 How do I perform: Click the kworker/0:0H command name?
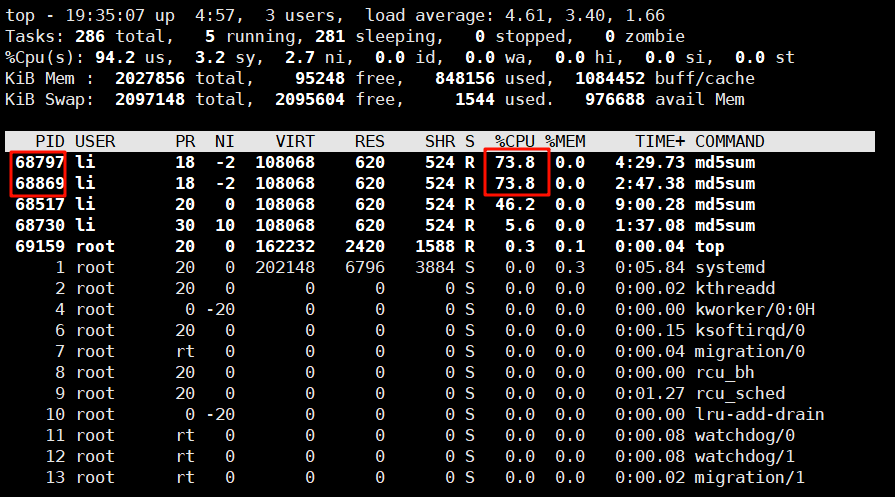coord(755,310)
